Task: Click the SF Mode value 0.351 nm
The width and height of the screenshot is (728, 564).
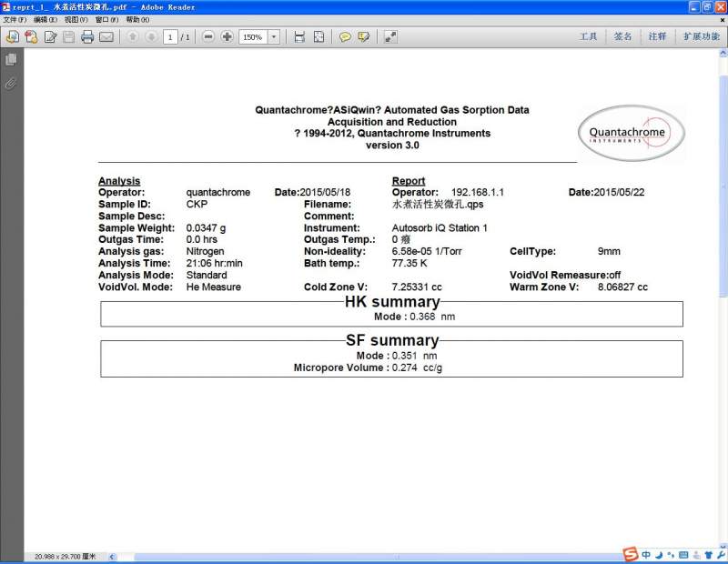Action: click(x=414, y=356)
